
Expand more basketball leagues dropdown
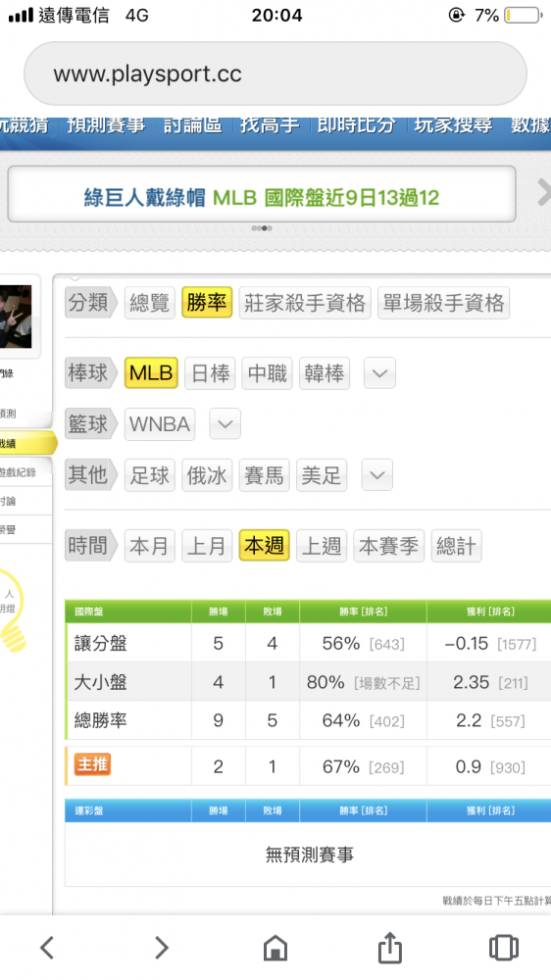click(x=225, y=424)
